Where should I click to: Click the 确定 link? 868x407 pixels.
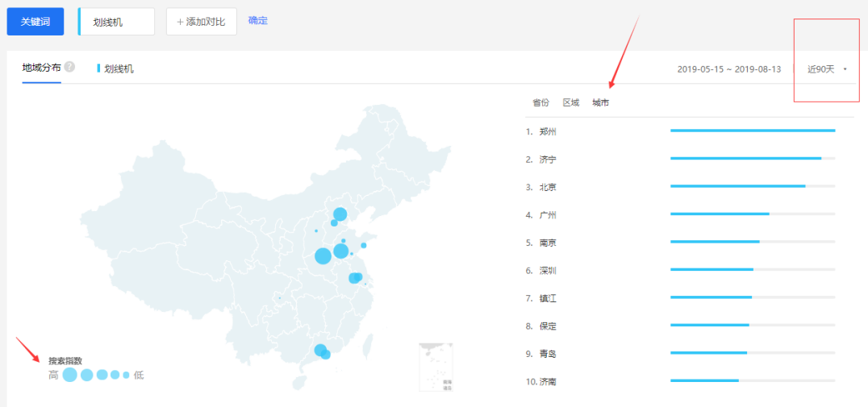pyautogui.click(x=258, y=20)
